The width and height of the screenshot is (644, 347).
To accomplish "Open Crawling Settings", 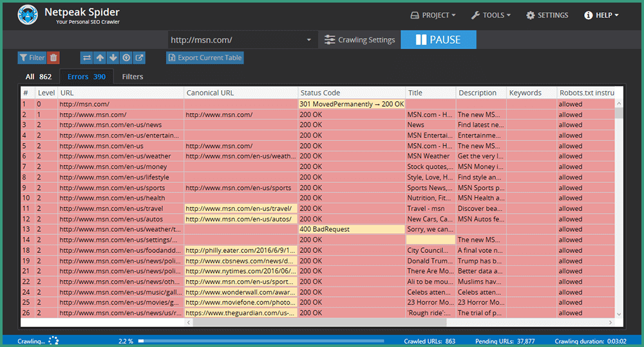I will [x=359, y=40].
